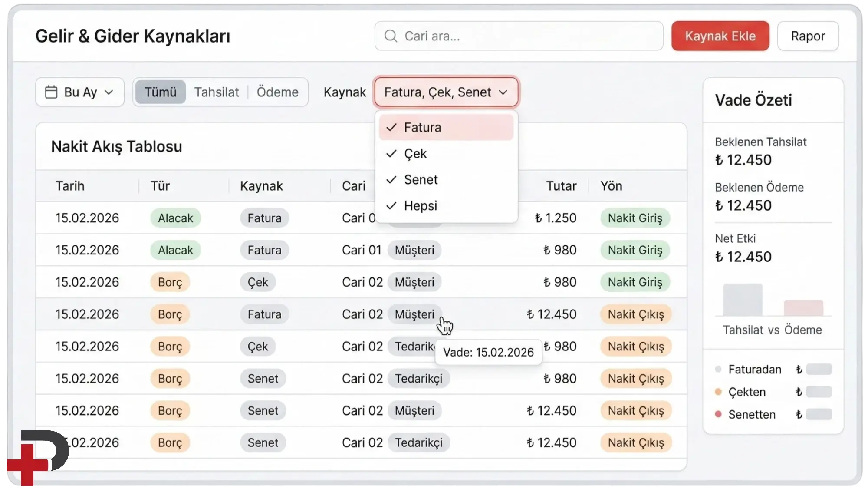Open the Rapor view

[808, 36]
